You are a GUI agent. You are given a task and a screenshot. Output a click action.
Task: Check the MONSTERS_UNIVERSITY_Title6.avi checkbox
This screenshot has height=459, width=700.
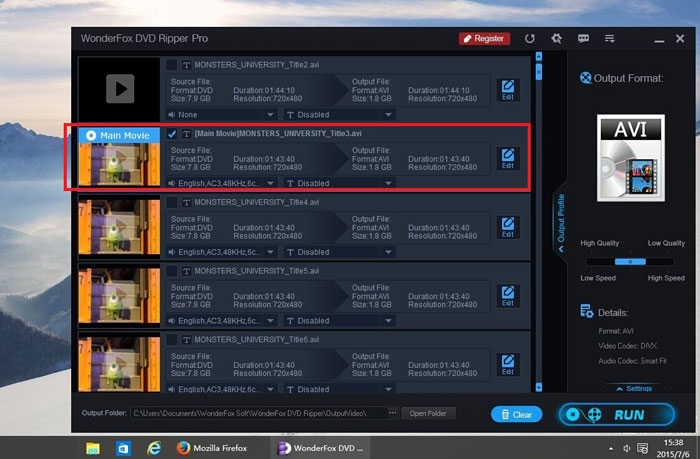tap(171, 340)
